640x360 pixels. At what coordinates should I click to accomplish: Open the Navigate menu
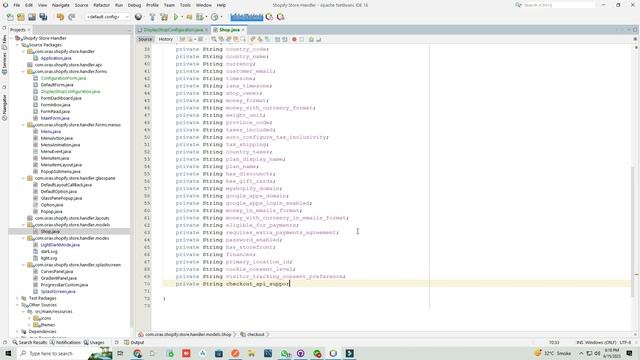(x=60, y=5)
